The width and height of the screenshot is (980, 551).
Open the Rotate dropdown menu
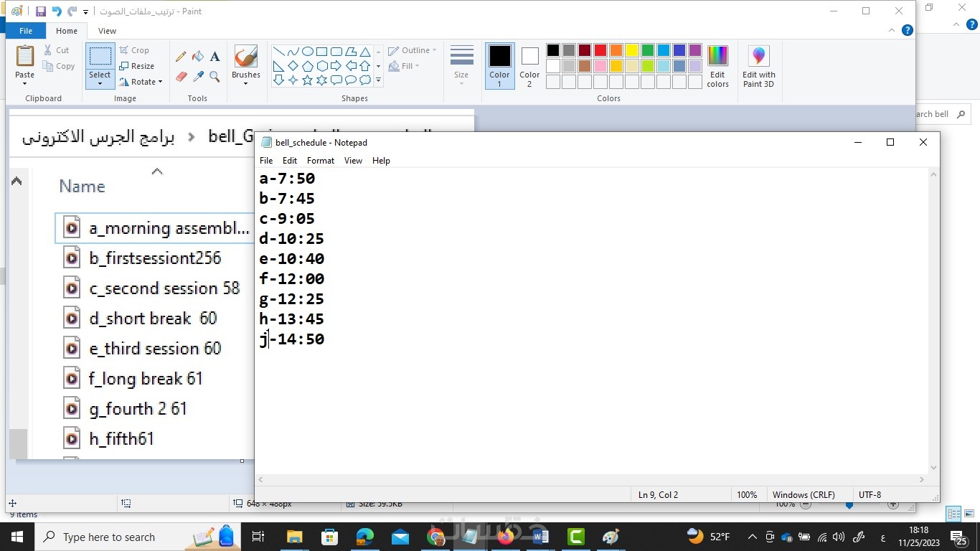pos(140,82)
